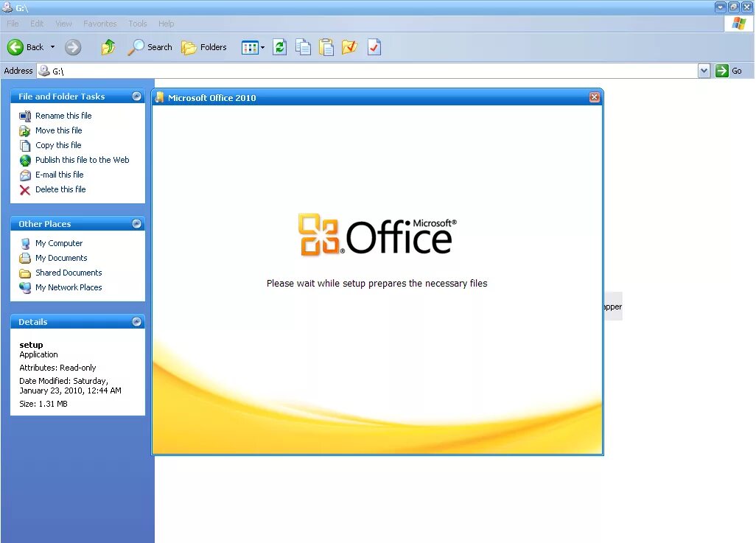Viewport: 756px width, 543px height.
Task: Click 'Attributes: Read-only' in Details
Action: tap(57, 368)
